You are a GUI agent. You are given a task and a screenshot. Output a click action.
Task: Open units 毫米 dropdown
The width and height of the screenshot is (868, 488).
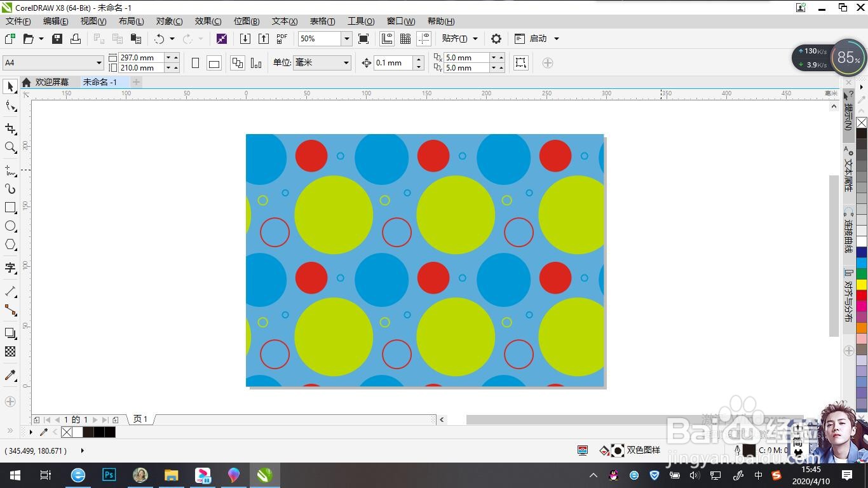(346, 63)
